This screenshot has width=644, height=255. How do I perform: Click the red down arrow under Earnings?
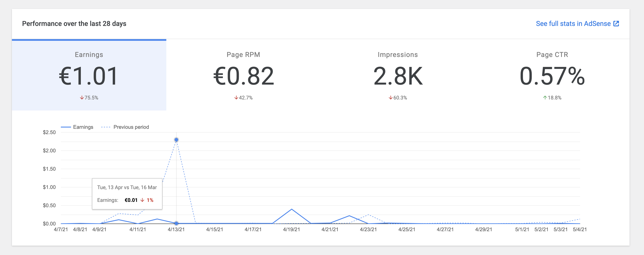click(x=82, y=97)
